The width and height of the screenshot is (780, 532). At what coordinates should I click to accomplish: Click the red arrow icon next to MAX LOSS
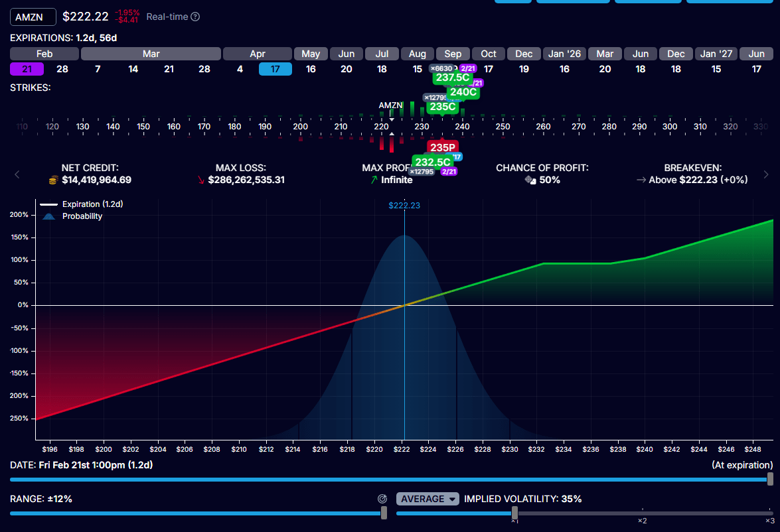(201, 180)
